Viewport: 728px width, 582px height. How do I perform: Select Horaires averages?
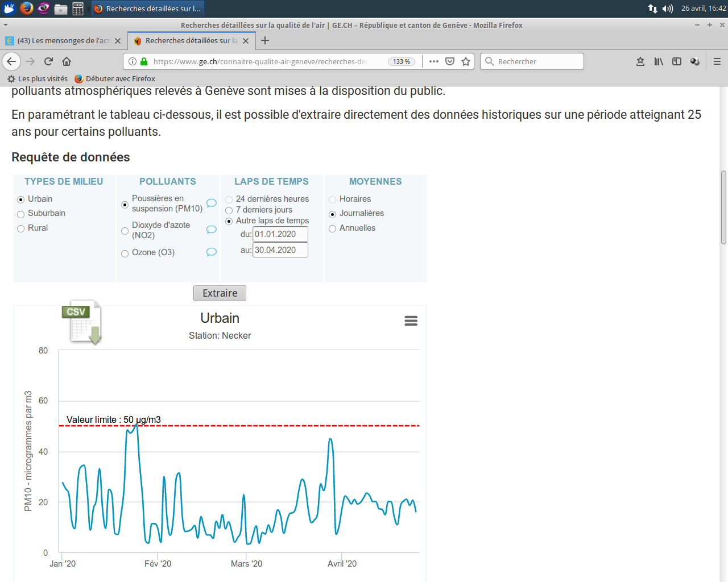332,199
